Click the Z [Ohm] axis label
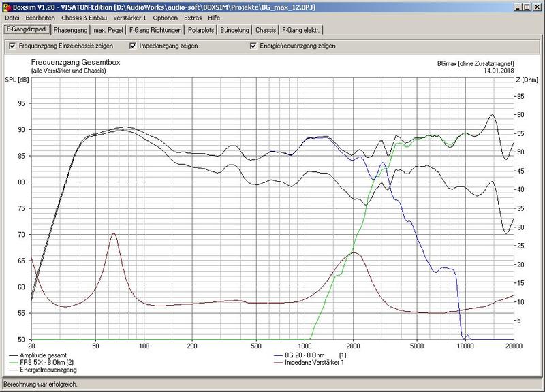The width and height of the screenshot is (545, 392). point(527,80)
